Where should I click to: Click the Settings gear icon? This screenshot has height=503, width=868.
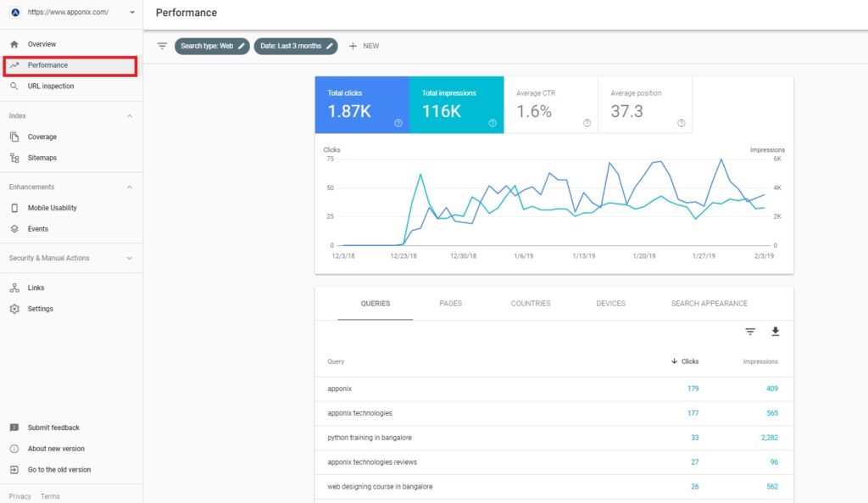(14, 309)
